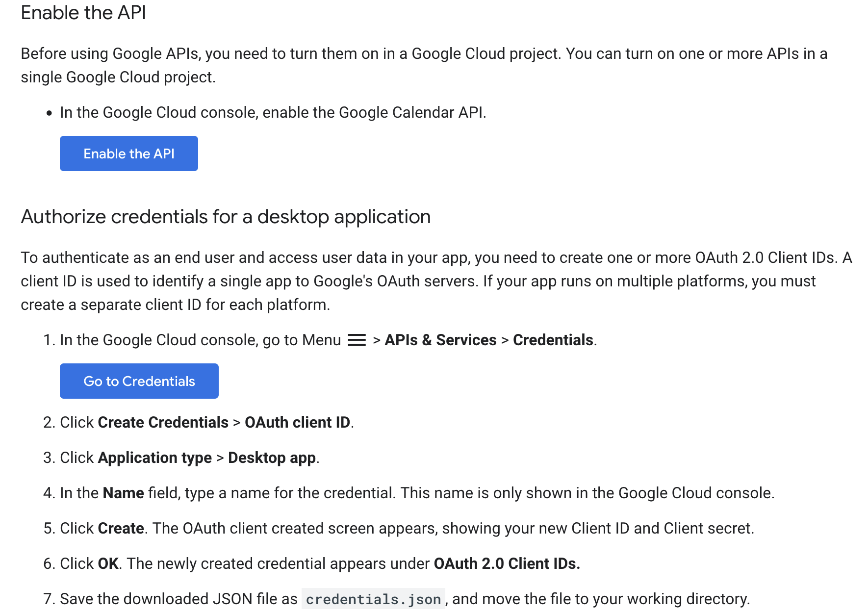
Task: Click the paragraph starting 'Before using Google APIs'
Action: pyautogui.click(x=424, y=65)
